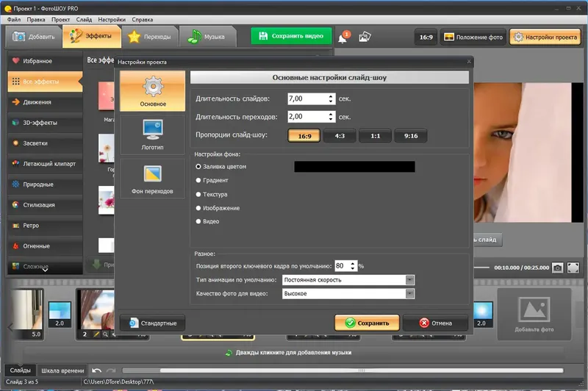Open notifications bell icon
The height and width of the screenshot is (391, 588).
(343, 37)
